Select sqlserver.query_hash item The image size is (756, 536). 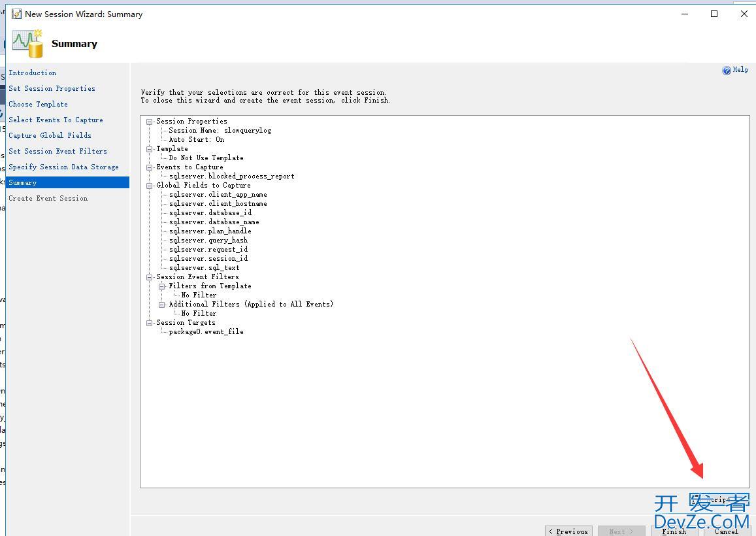(208, 241)
